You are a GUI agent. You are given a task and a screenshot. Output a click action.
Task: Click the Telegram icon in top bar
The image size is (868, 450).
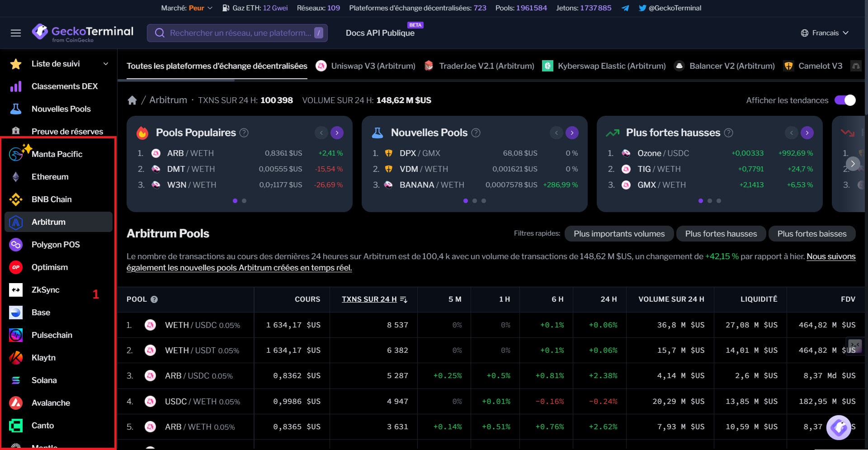625,8
